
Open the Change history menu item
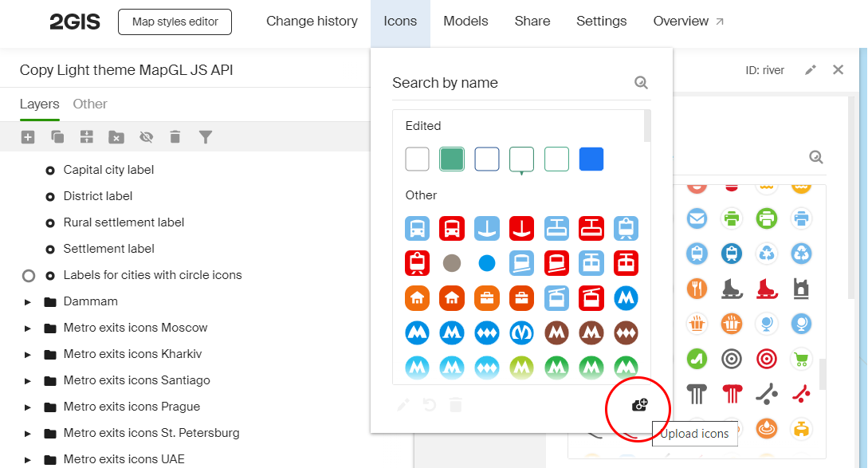point(312,22)
